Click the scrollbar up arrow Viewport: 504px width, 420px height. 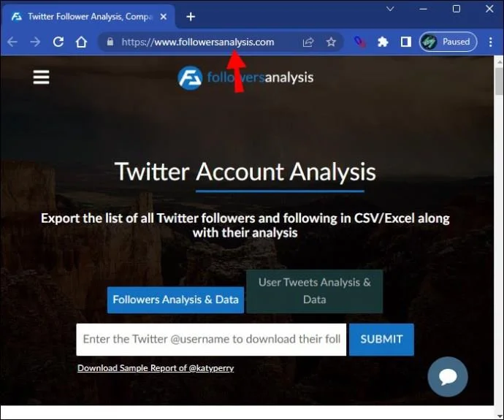pos(499,61)
